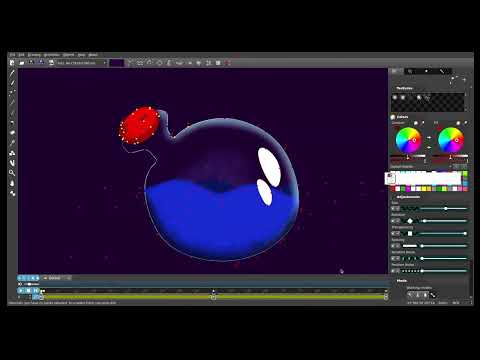
Task: Click the first icon under Mode panel
Action: click(x=410, y=295)
